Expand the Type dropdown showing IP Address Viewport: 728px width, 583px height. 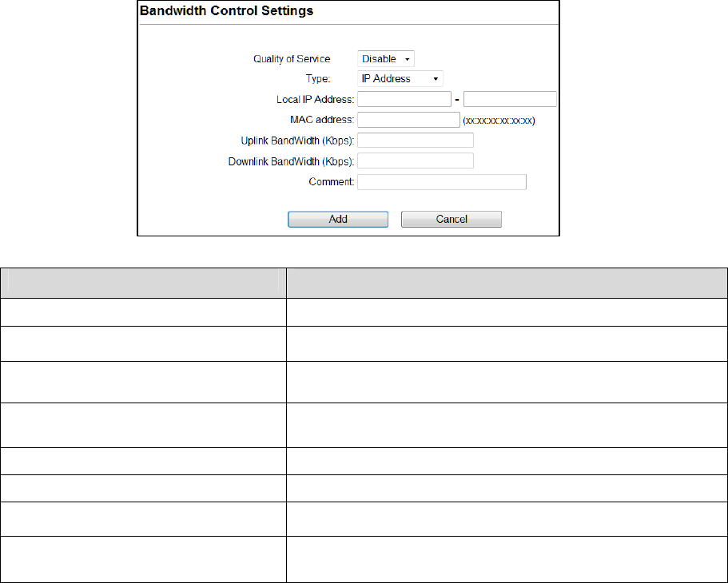[x=400, y=78]
